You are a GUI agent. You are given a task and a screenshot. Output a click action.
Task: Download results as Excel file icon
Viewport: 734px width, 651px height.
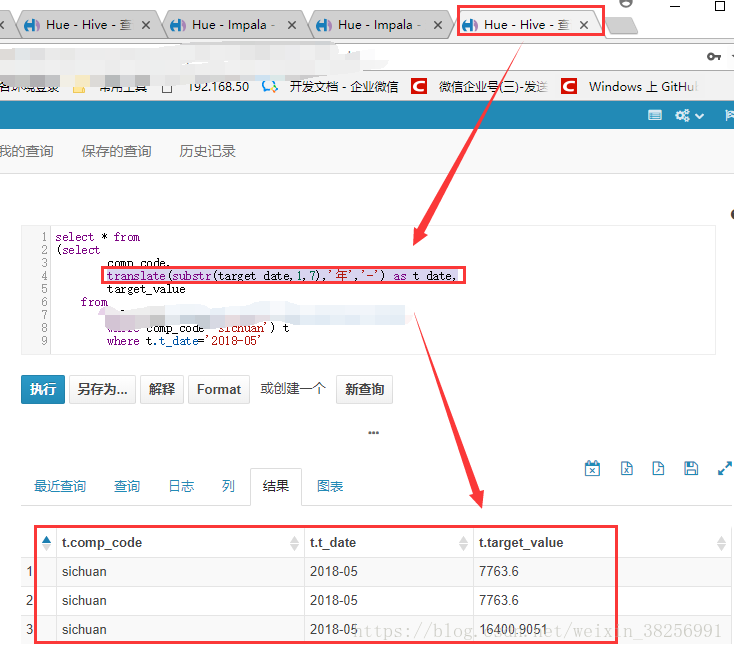626,468
